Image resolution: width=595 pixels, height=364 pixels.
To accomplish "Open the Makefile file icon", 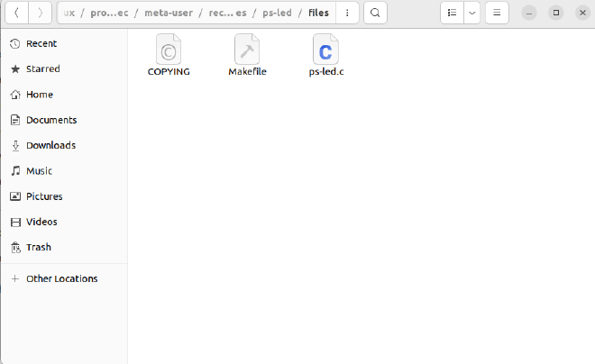I will pos(247,50).
